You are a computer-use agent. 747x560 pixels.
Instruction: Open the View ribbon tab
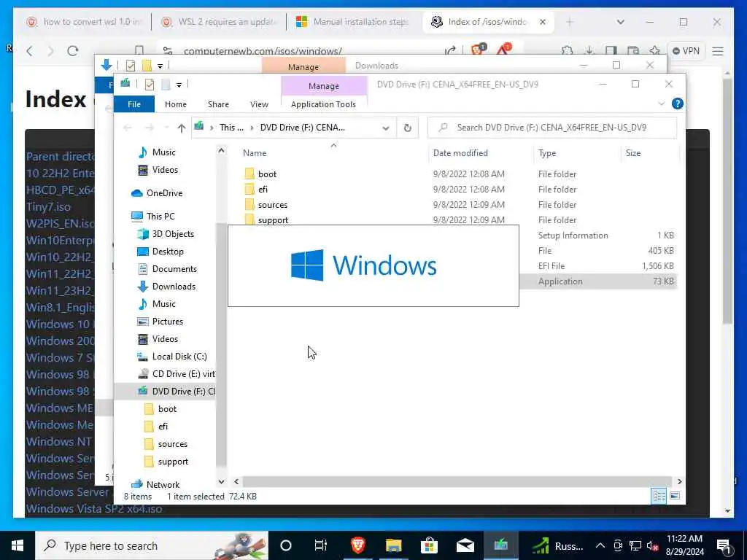pos(259,104)
